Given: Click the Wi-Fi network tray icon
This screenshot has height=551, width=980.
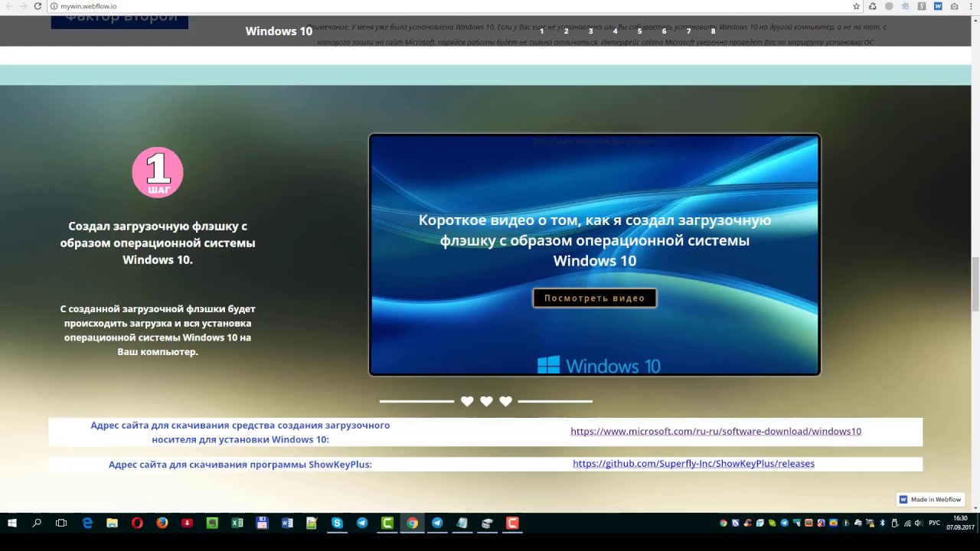Looking at the screenshot, I should tap(906, 523).
